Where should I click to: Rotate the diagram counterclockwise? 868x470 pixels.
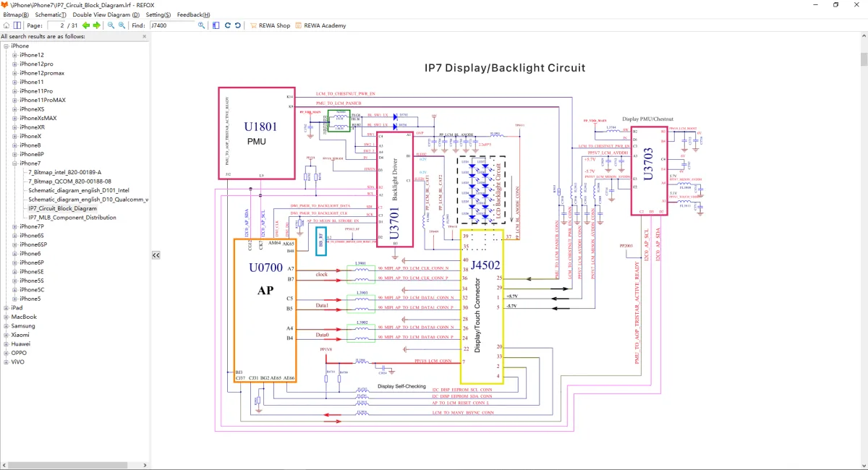tap(237, 25)
